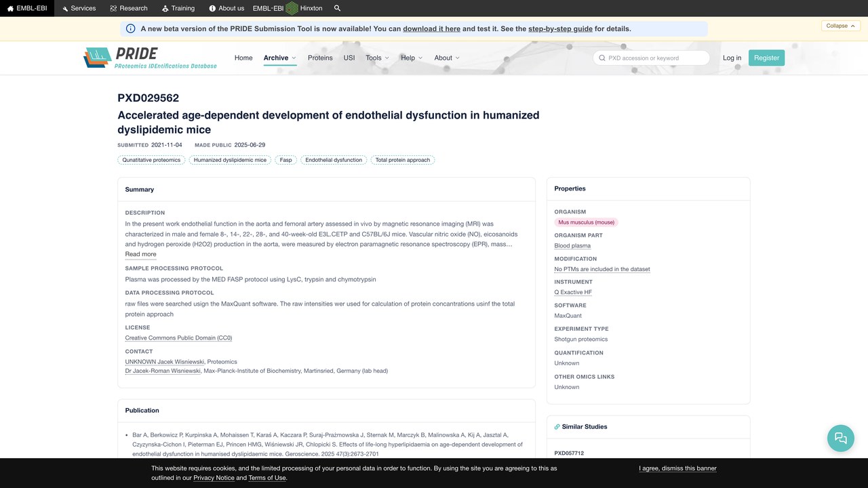The width and height of the screenshot is (868, 488).
Task: Click the 'Mus musculus (mouse)' organism tag
Action: pyautogui.click(x=587, y=222)
